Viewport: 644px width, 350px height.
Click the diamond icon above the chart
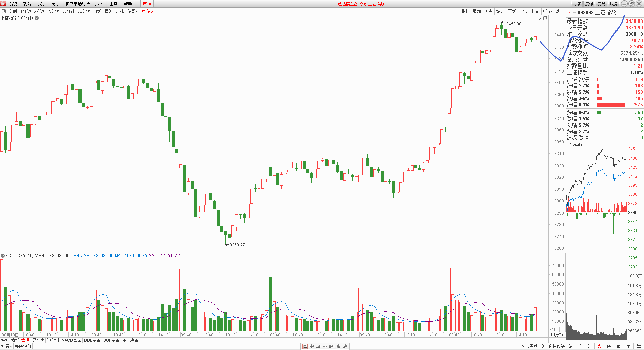tap(539, 18)
